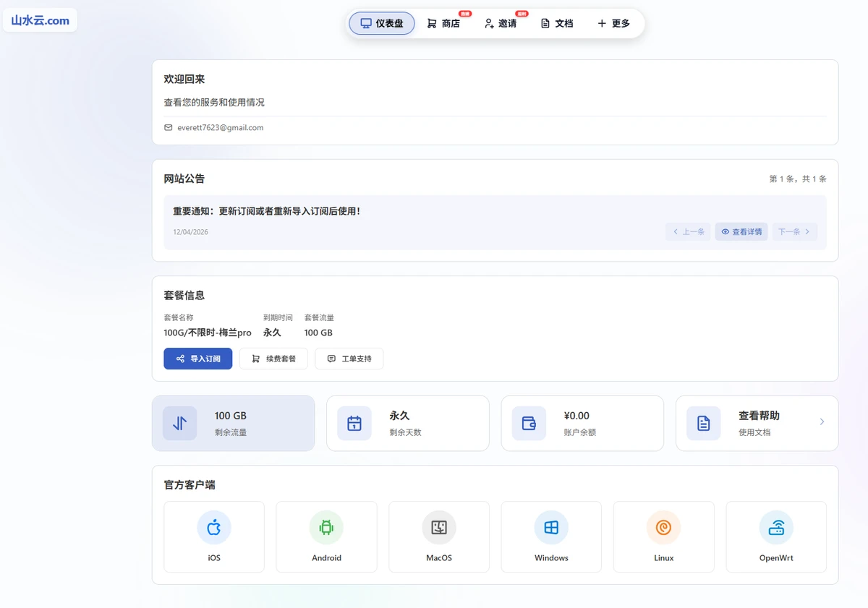868x608 pixels.
Task: Click the chat icon in 工单支持 button
Action: coord(331,359)
